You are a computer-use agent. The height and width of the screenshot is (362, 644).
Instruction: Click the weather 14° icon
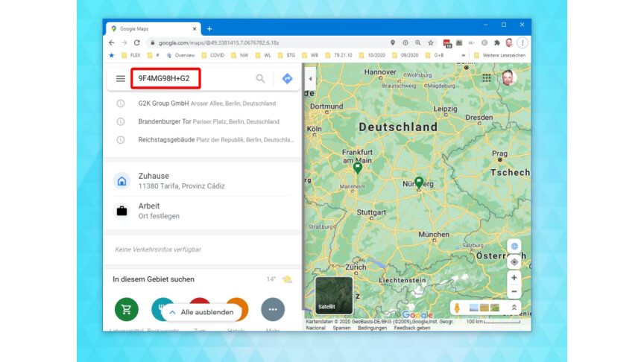pyautogui.click(x=287, y=279)
